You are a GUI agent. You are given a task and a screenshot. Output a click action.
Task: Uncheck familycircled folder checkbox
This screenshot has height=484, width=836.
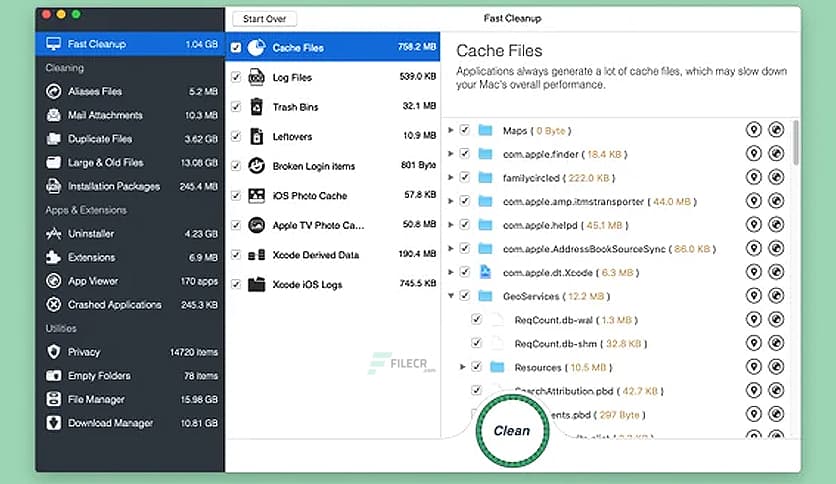tap(465, 177)
